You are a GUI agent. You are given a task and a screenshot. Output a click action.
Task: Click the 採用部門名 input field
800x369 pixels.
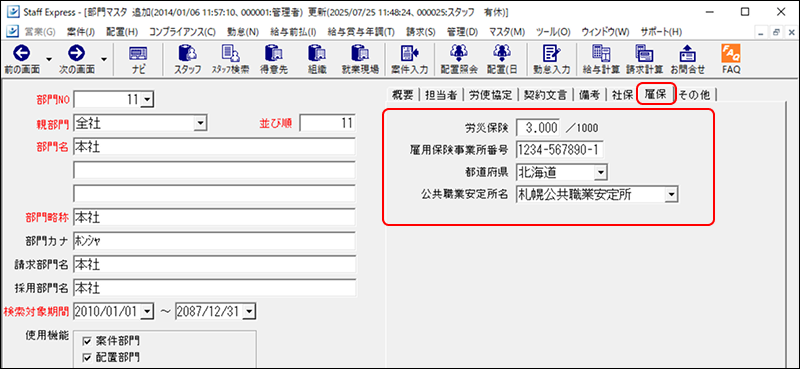(x=214, y=288)
